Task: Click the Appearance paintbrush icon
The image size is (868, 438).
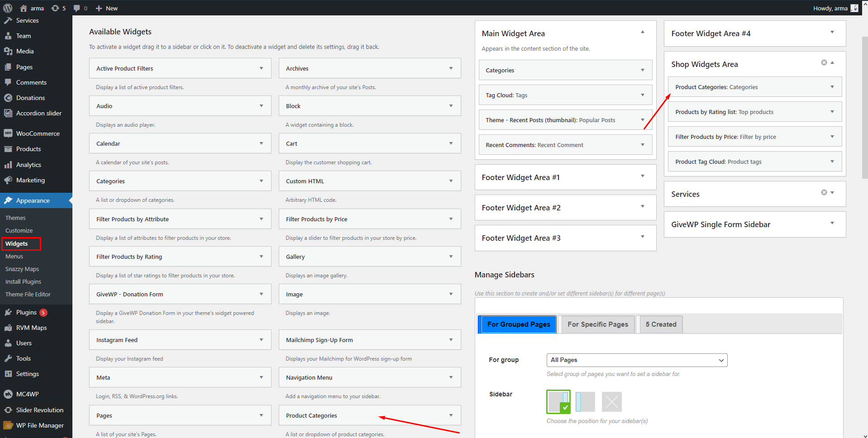Action: pos(8,200)
